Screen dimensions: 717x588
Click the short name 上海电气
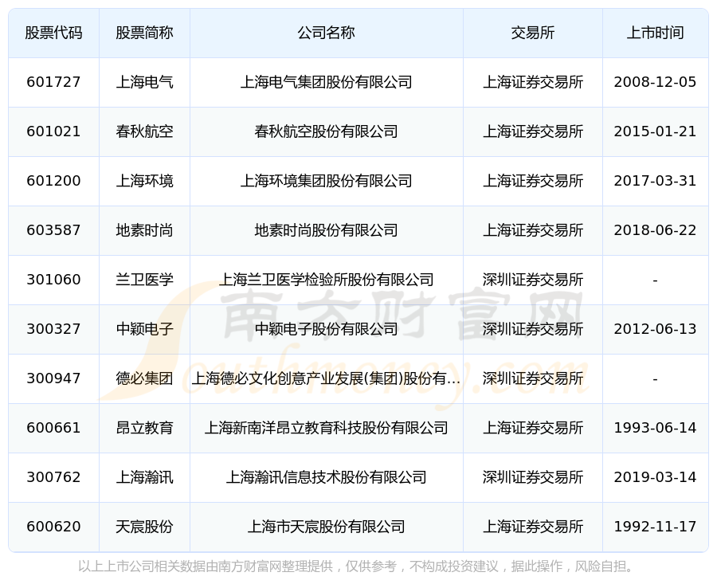click(x=144, y=82)
